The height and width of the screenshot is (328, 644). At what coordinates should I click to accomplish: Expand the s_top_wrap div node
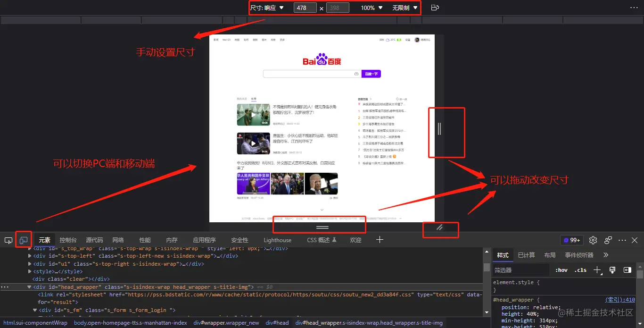pyautogui.click(x=30, y=249)
